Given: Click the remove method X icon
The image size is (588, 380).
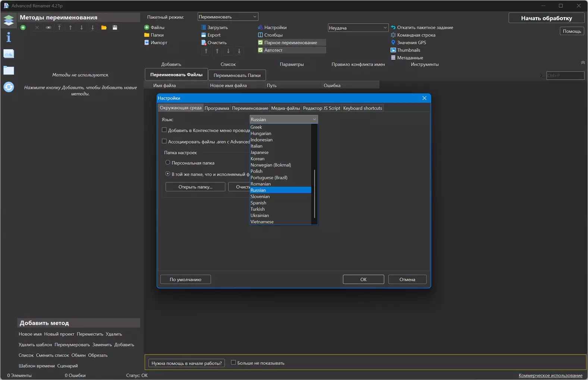Looking at the screenshot, I should 37,28.
